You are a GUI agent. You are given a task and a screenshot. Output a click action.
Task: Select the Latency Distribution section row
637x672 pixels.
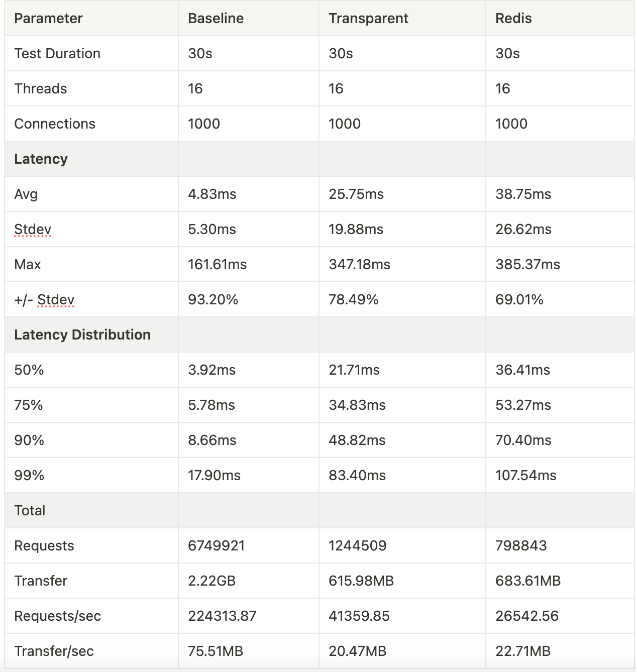pos(82,335)
